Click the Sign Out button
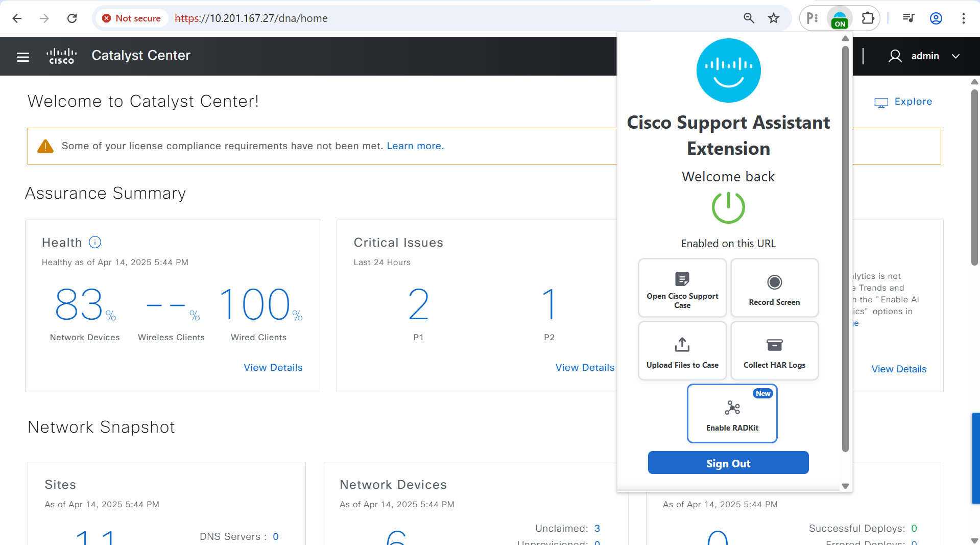This screenshot has width=980, height=545. 728,463
